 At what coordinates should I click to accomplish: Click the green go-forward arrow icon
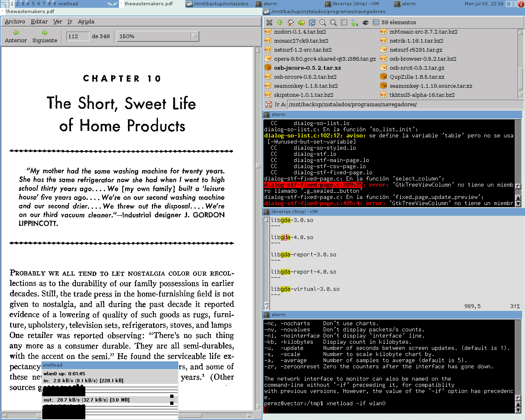click(x=301, y=23)
